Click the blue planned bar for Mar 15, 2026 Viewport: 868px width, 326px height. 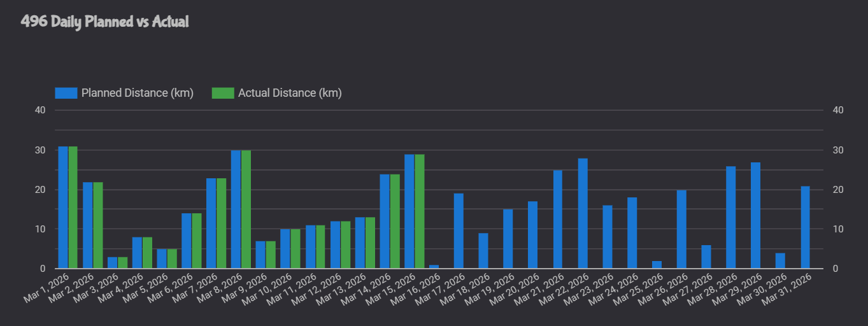tap(409, 211)
